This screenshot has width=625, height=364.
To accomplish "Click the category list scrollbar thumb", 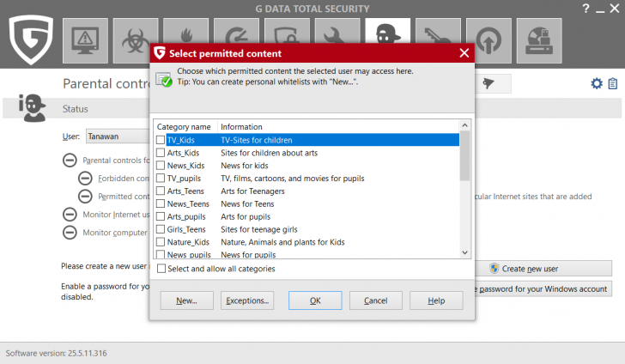I will pyautogui.click(x=464, y=156).
